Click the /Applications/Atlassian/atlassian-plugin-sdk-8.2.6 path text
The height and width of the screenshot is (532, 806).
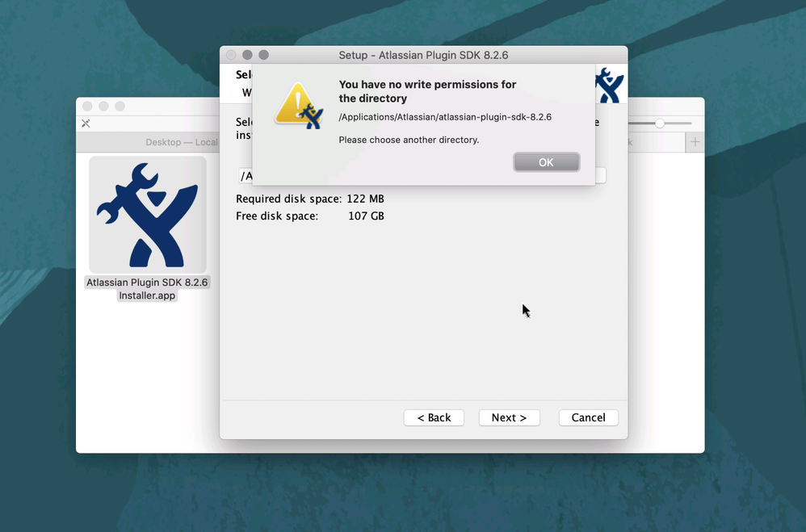point(445,117)
